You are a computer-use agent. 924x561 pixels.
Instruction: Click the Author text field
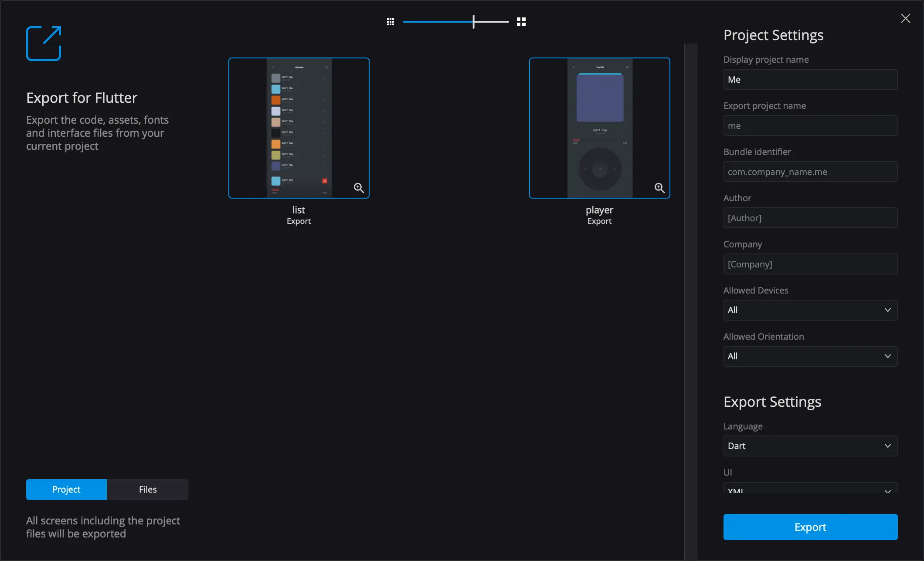pos(810,218)
